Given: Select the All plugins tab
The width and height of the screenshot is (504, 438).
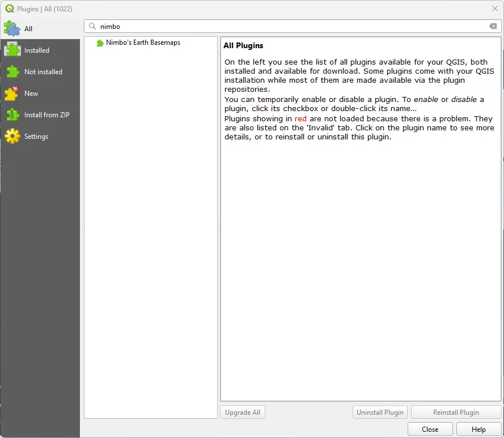Looking at the screenshot, I should tap(40, 28).
